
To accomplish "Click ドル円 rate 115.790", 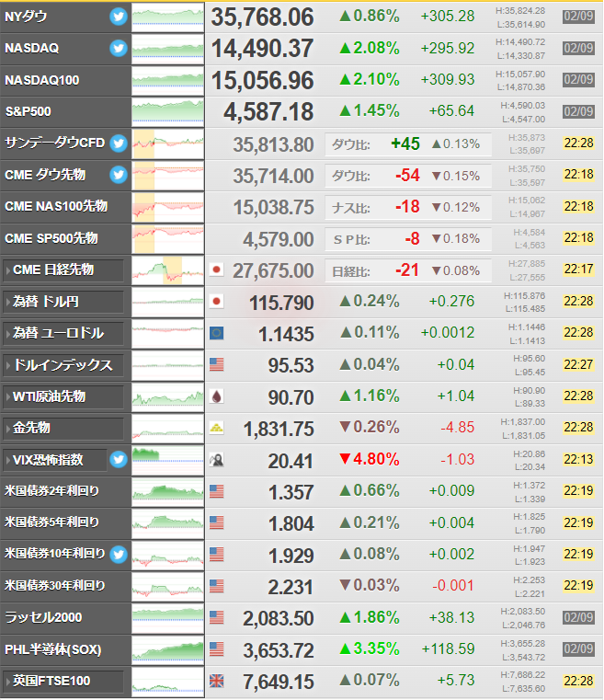I will tap(281, 304).
